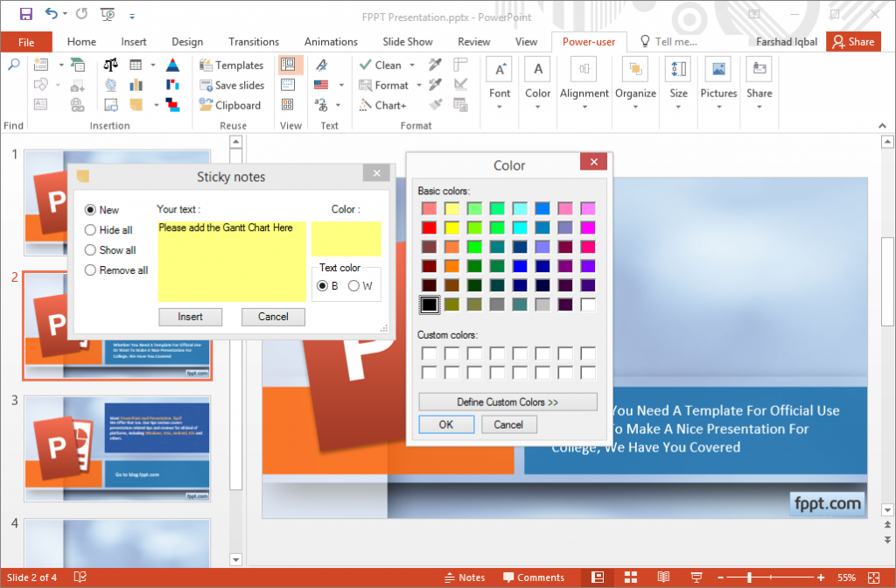Select the Save slides tool

(233, 85)
